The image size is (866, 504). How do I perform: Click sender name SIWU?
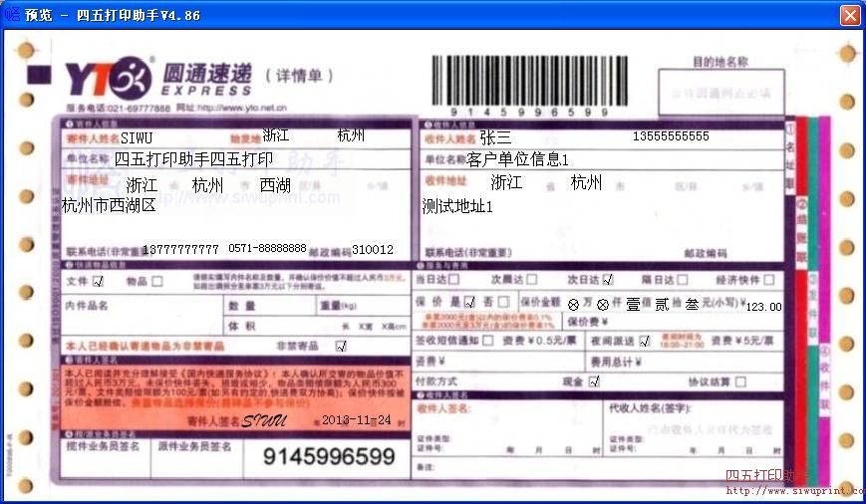[137, 138]
